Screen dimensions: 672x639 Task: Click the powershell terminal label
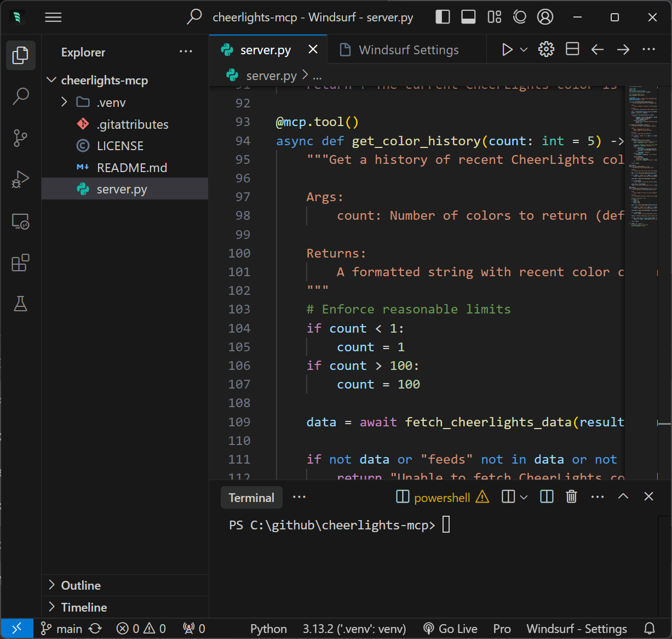[442, 498]
